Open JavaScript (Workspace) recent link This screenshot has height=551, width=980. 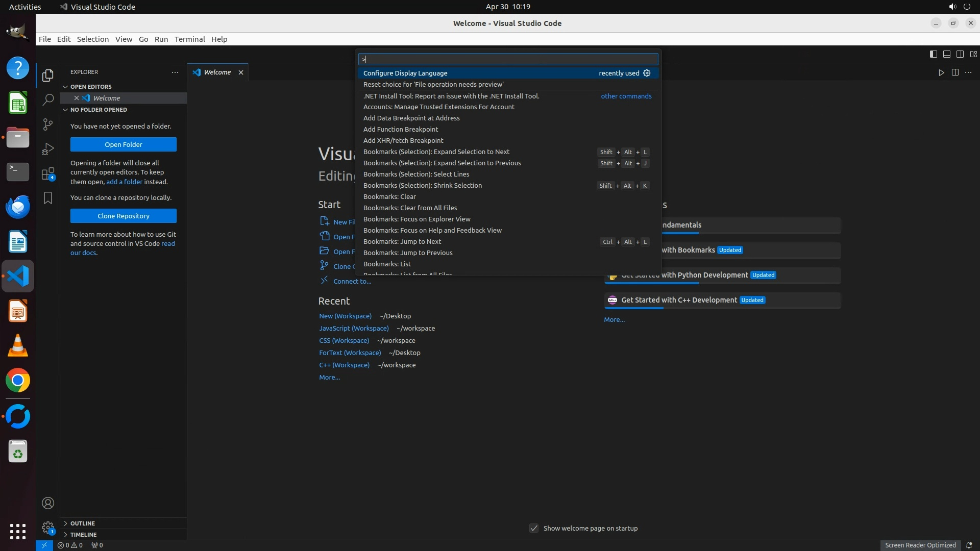click(x=354, y=328)
